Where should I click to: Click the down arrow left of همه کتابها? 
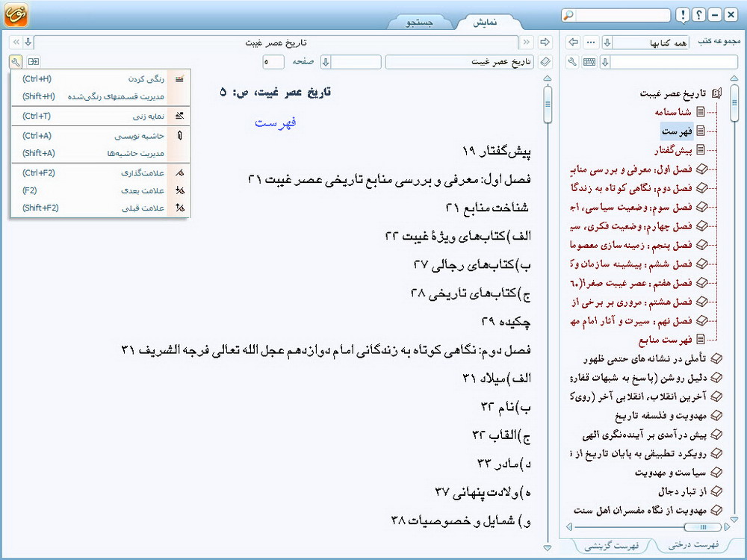607,43
